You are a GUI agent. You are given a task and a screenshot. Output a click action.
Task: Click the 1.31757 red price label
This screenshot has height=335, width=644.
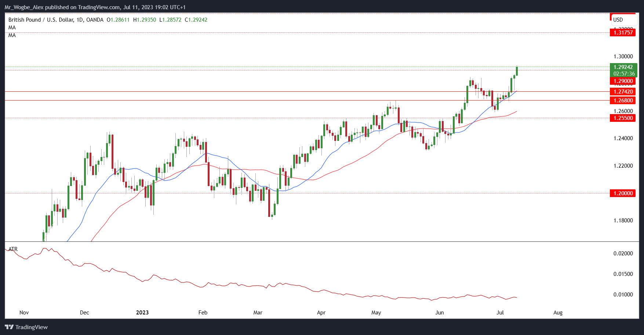coord(623,33)
